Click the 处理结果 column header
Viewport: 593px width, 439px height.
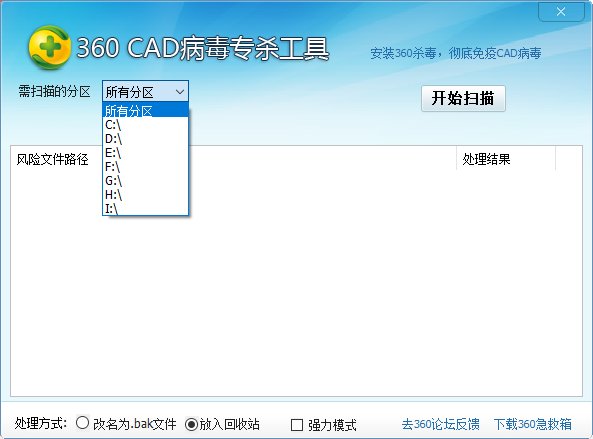coord(506,159)
